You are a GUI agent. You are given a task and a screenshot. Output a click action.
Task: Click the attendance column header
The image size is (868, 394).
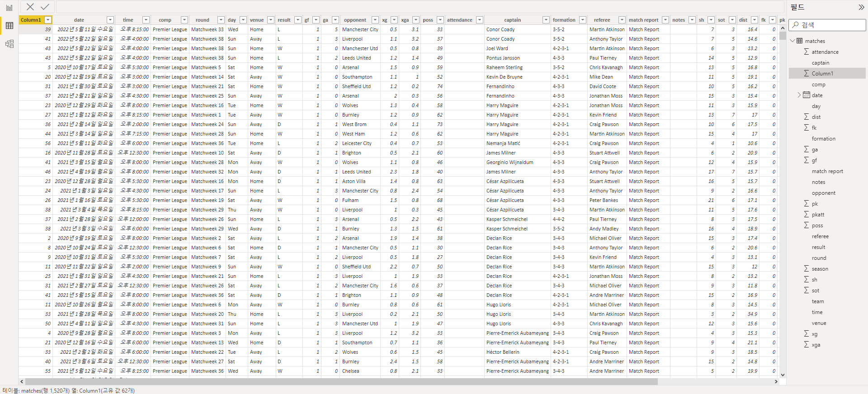pyautogui.click(x=460, y=20)
